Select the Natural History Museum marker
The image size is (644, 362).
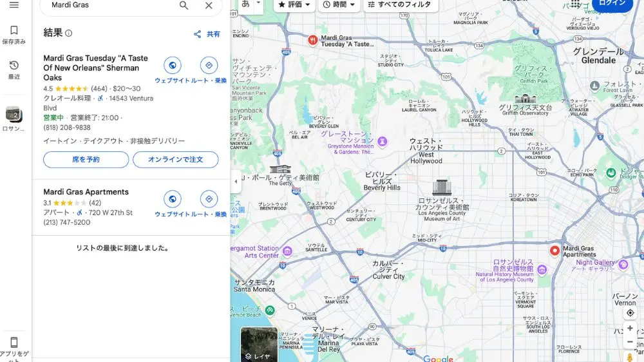click(x=542, y=269)
